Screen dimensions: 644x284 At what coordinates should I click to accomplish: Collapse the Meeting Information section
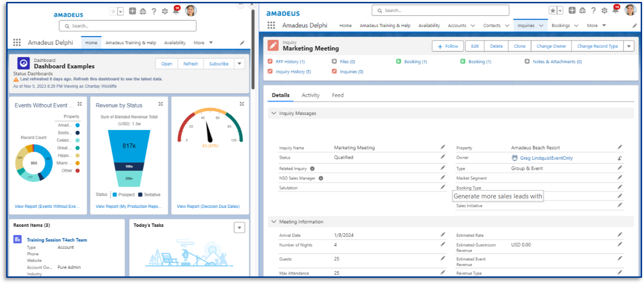[274, 222]
